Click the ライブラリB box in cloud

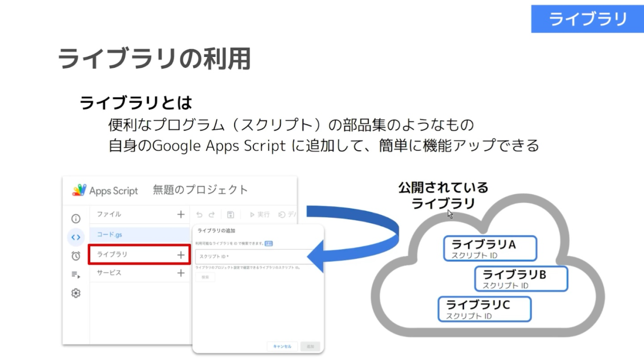pos(521,279)
